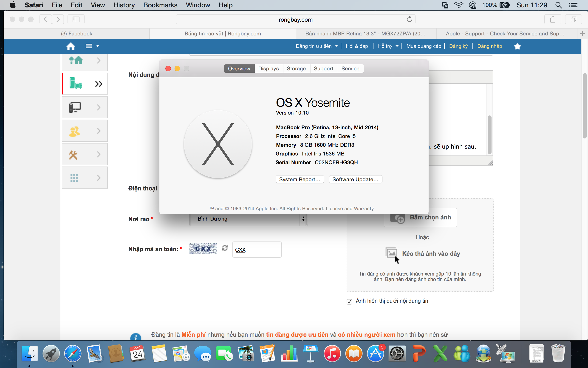588x368 pixels.
Task: Open the 'Hỏi & đáp' link
Action: 357,46
